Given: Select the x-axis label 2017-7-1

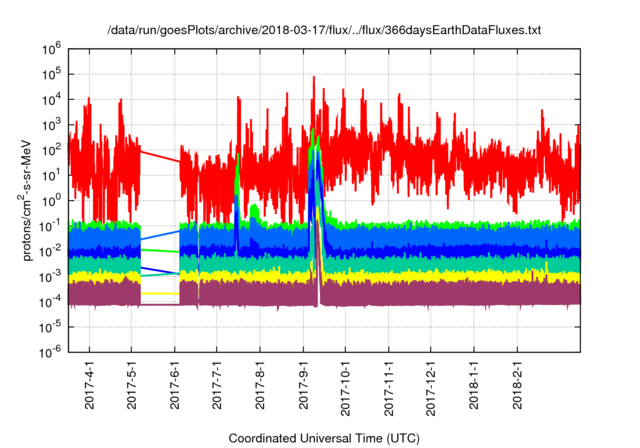Looking at the screenshot, I should [x=217, y=388].
